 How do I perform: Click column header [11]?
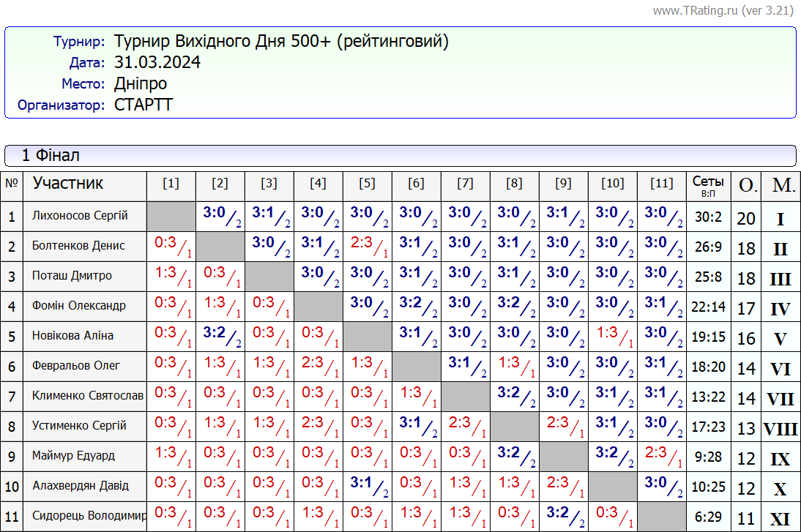[661, 184]
